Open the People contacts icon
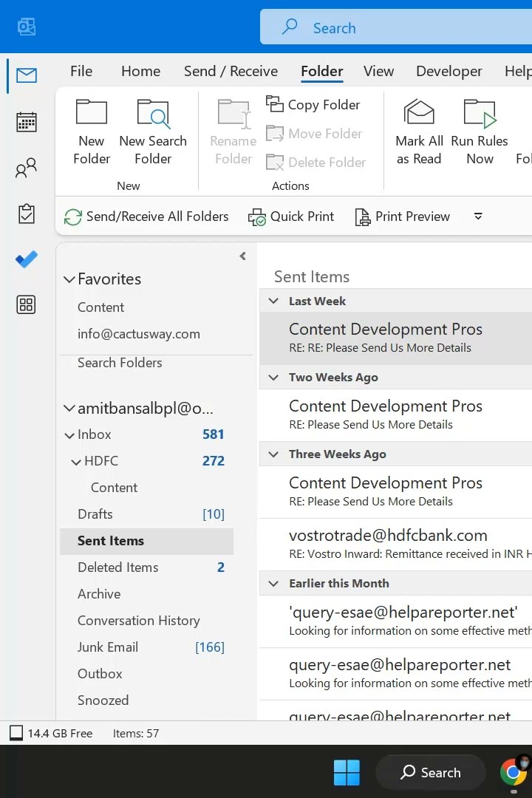Image resolution: width=532 pixels, height=798 pixels. [x=27, y=169]
